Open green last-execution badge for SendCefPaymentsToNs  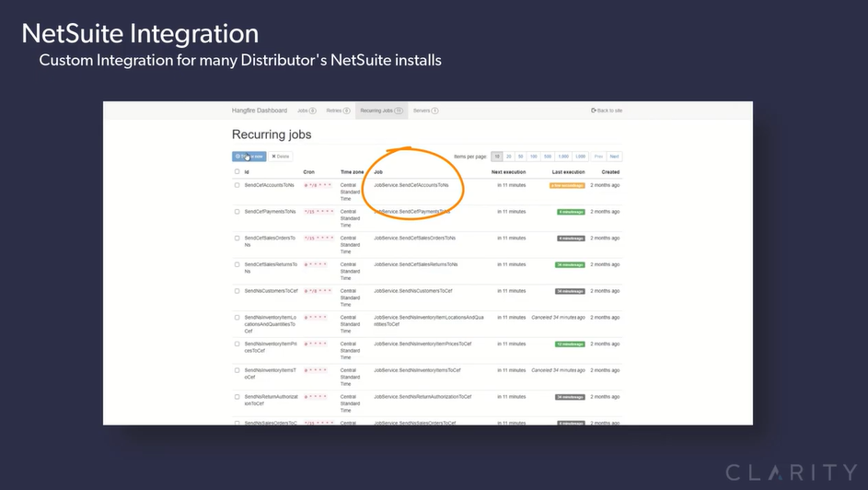[571, 212]
